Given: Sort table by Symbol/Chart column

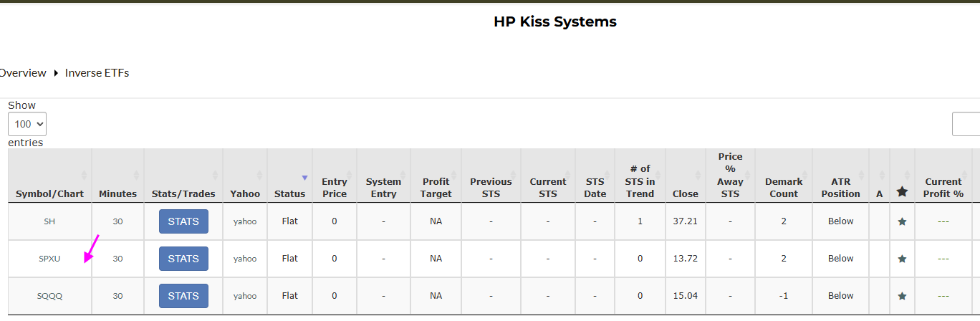Looking at the screenshot, I should (49, 193).
